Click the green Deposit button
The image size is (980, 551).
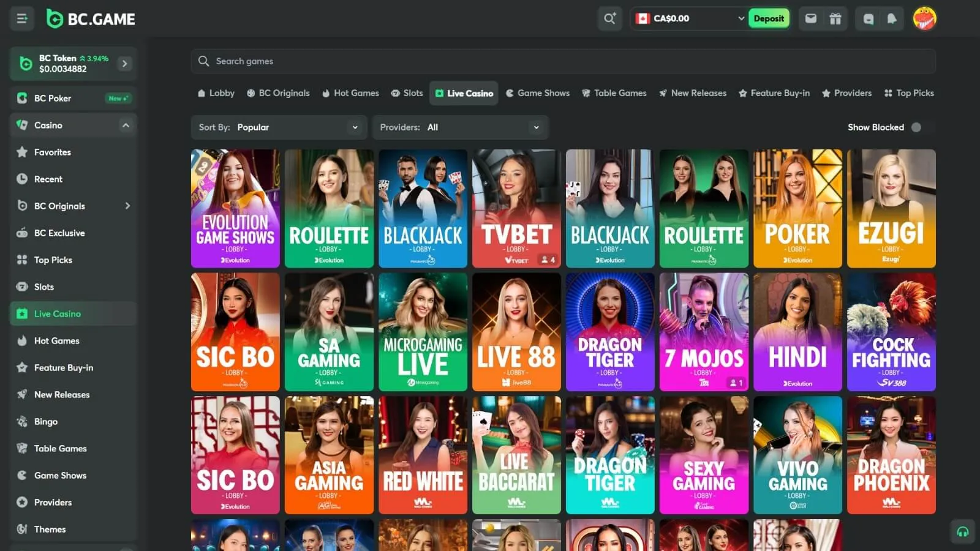[x=768, y=18]
